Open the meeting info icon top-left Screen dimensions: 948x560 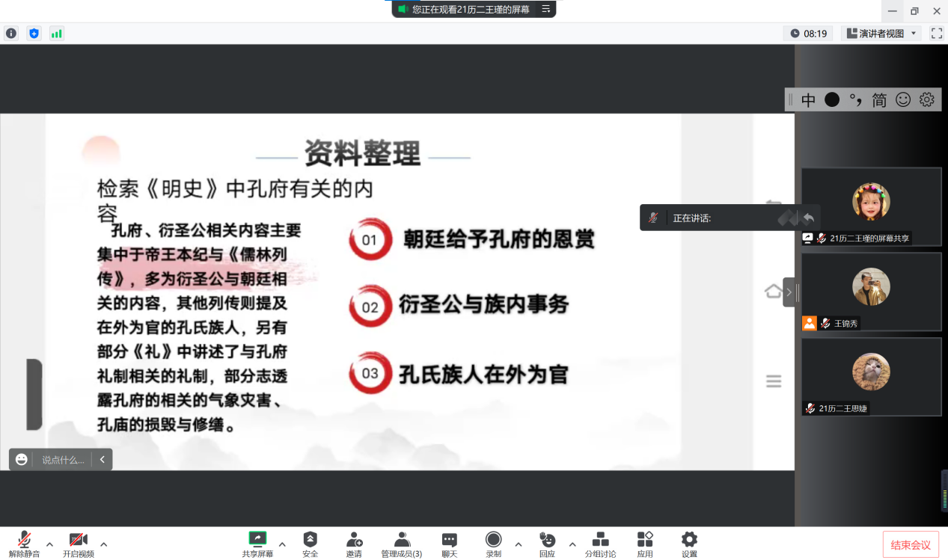pyautogui.click(x=11, y=34)
